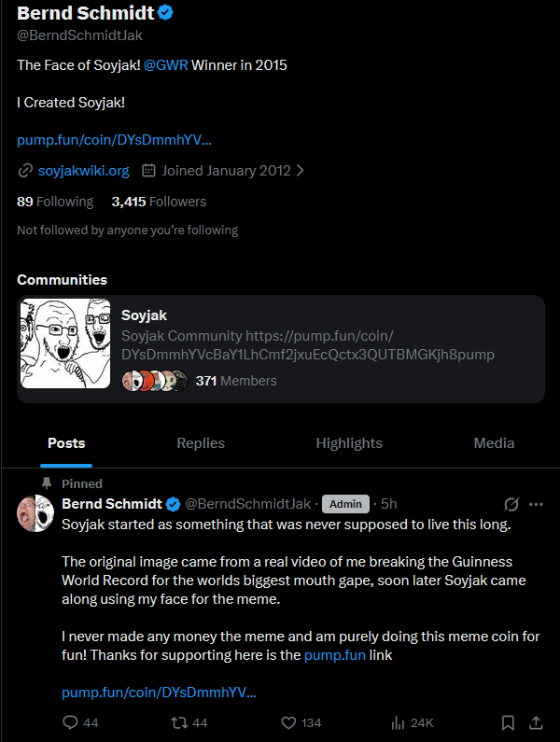
Task: Bookmark the pinned post
Action: pyautogui.click(x=508, y=722)
